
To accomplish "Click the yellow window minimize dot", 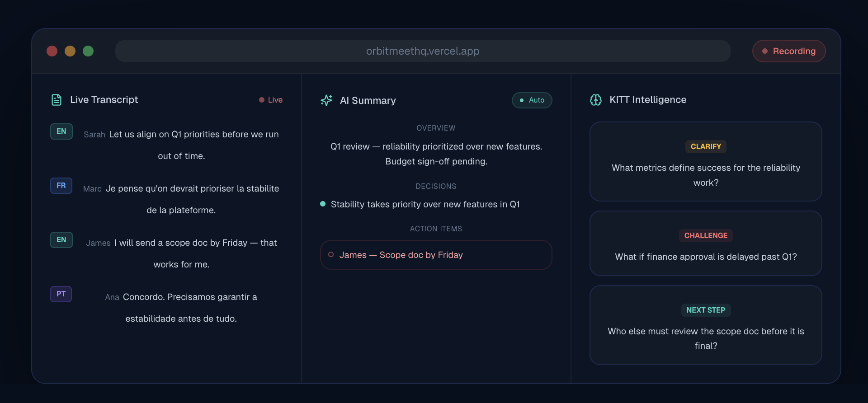I will pos(70,51).
